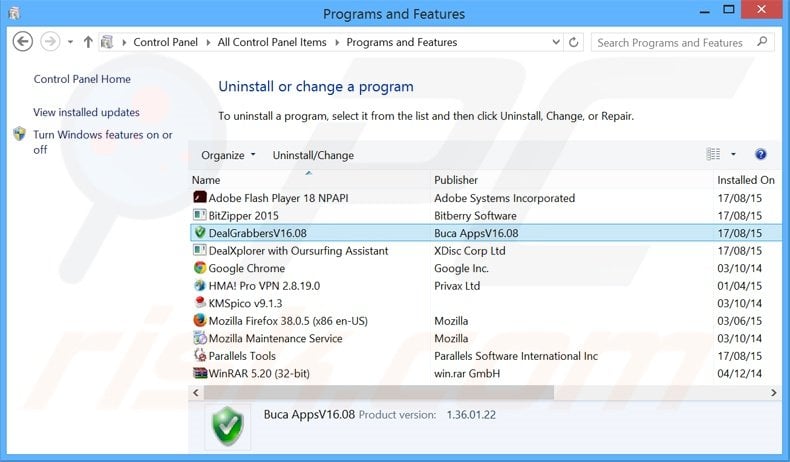Select DealXplorer with Oursurfing Assistant entry
The image size is (790, 462).
[298, 251]
